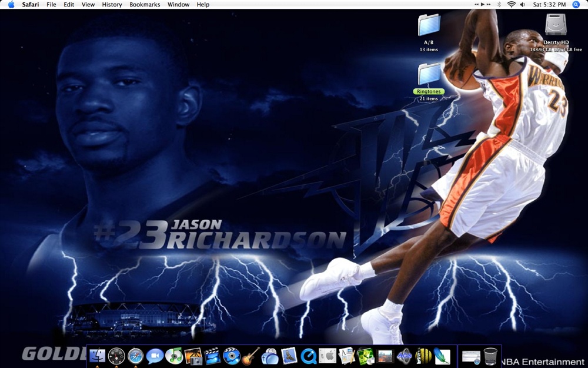The image size is (588, 368).
Task: Open the letter A with pen Dock icon
Action: pyautogui.click(x=347, y=356)
